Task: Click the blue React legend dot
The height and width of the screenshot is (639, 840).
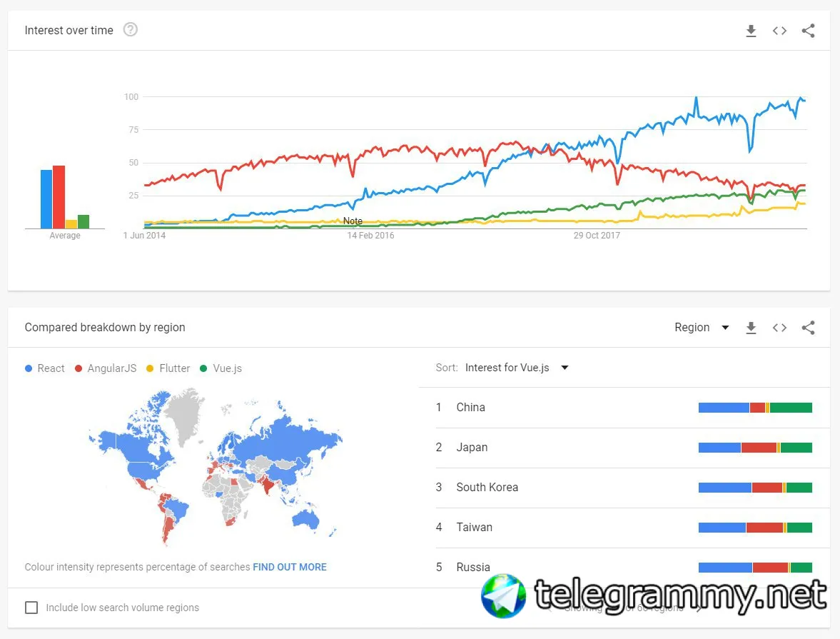Action: click(29, 368)
